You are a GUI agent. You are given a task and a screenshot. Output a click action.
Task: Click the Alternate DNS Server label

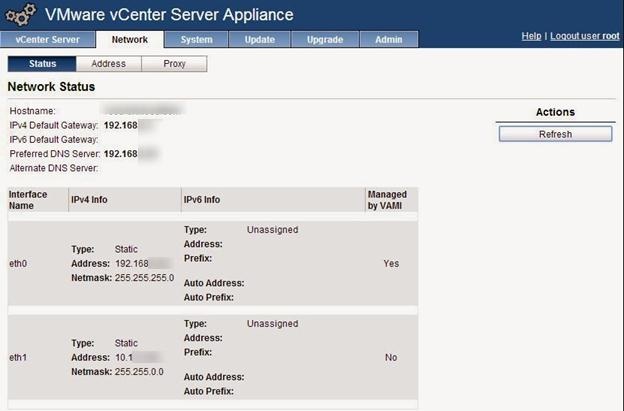coord(54,168)
